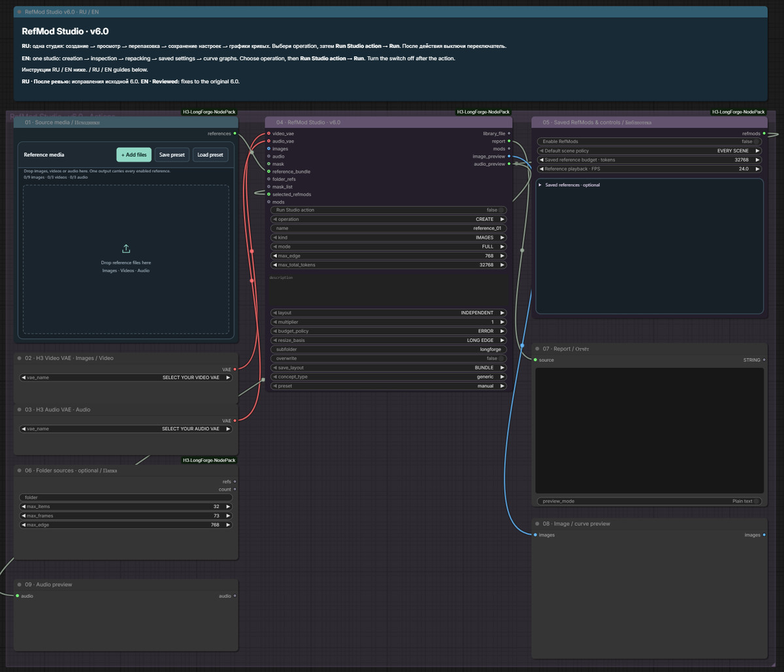Collapse the 08 Image / curve preview node dot

click(x=537, y=524)
